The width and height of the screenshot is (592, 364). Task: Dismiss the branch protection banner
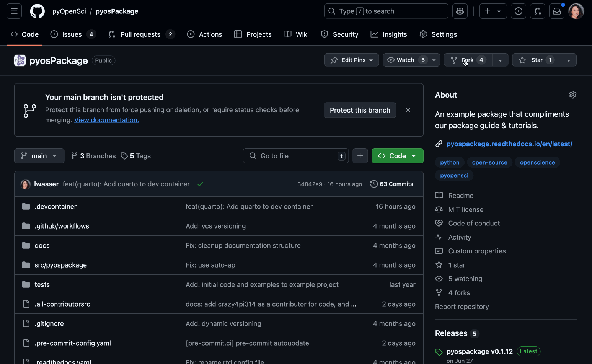[408, 110]
